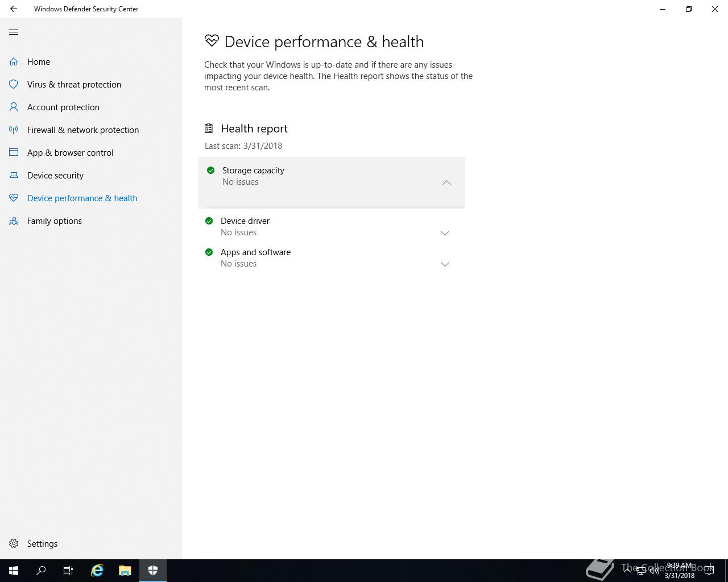Show hidden system tray icons
The height and width of the screenshot is (582, 728).
click(x=627, y=571)
